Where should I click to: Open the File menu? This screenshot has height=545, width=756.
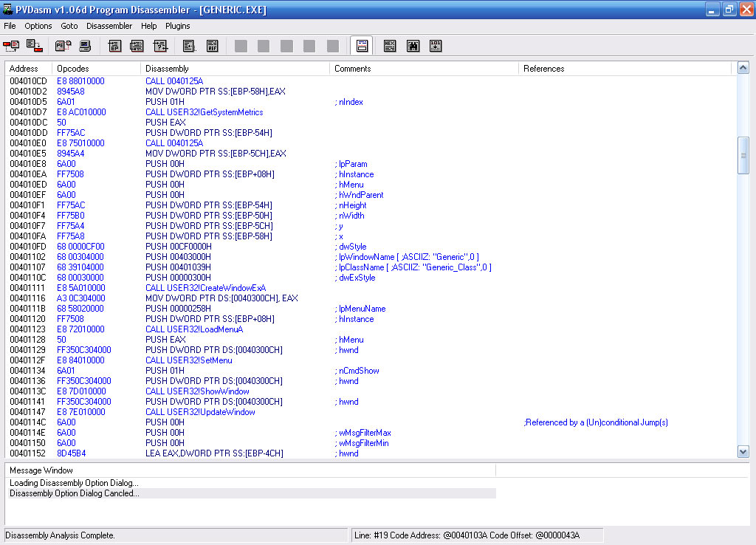point(10,26)
